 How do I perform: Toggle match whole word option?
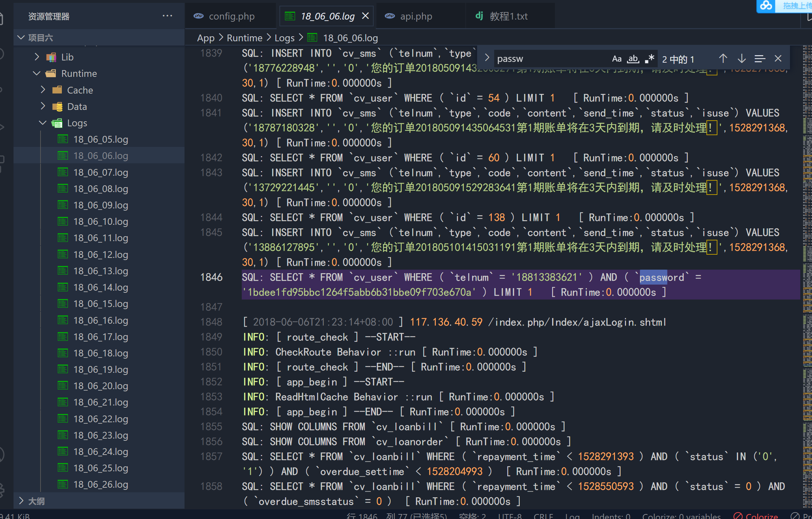point(633,59)
